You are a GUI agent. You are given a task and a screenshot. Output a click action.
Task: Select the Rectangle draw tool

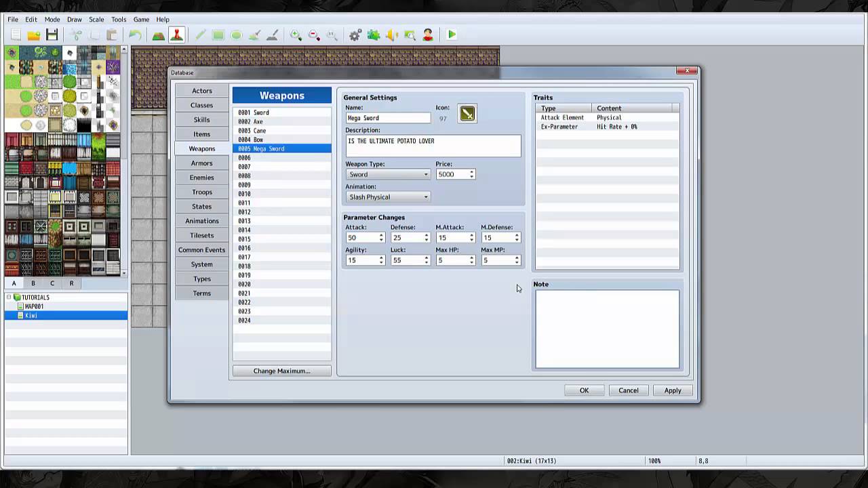pyautogui.click(x=218, y=35)
